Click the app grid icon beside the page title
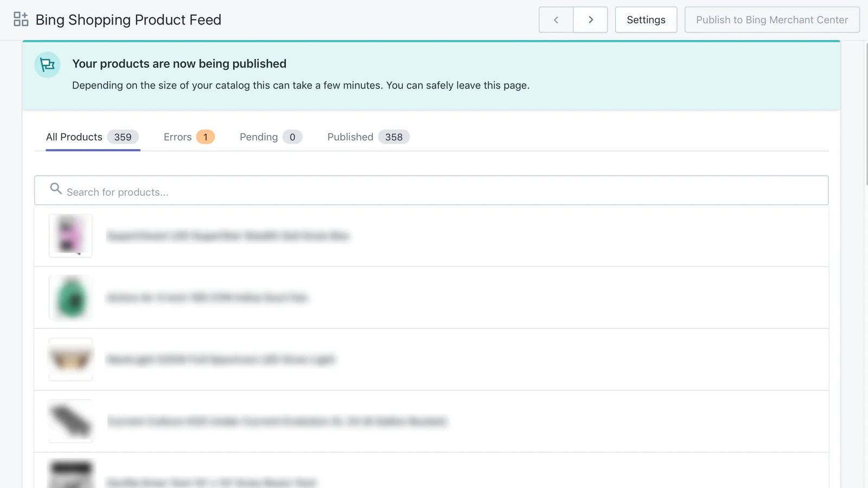The height and width of the screenshot is (488, 868). pos(21,20)
